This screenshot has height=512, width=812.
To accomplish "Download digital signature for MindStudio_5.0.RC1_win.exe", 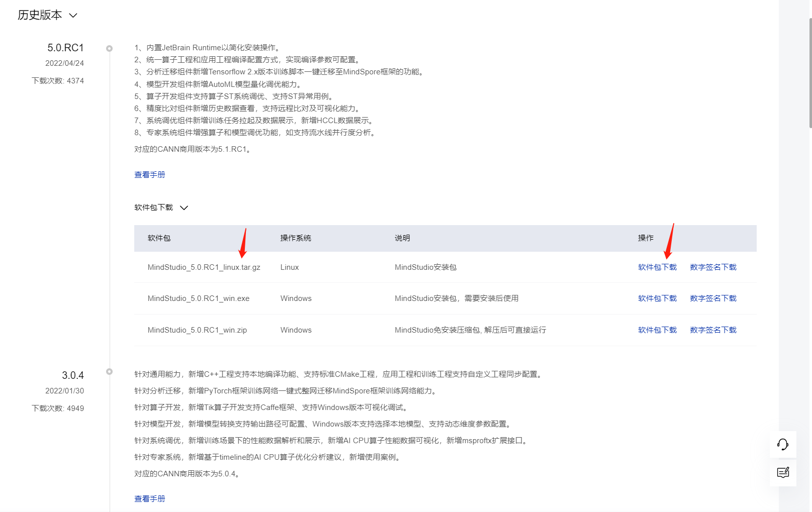I will (x=713, y=298).
